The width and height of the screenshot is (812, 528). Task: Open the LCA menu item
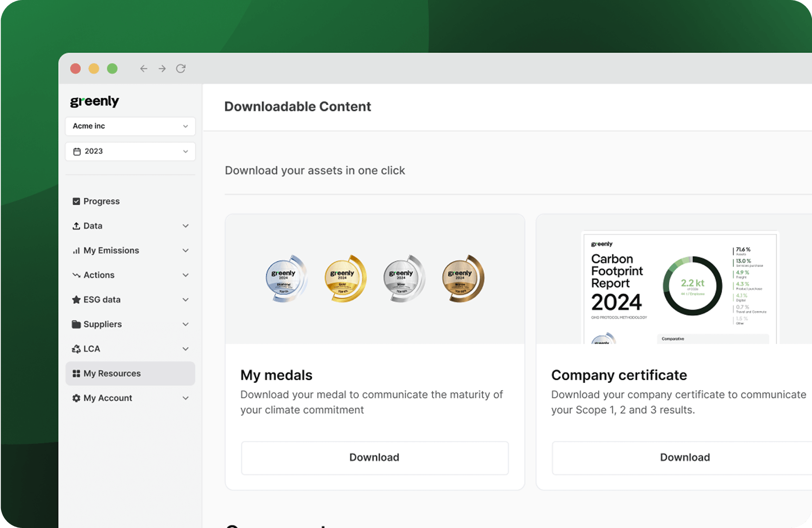(130, 349)
